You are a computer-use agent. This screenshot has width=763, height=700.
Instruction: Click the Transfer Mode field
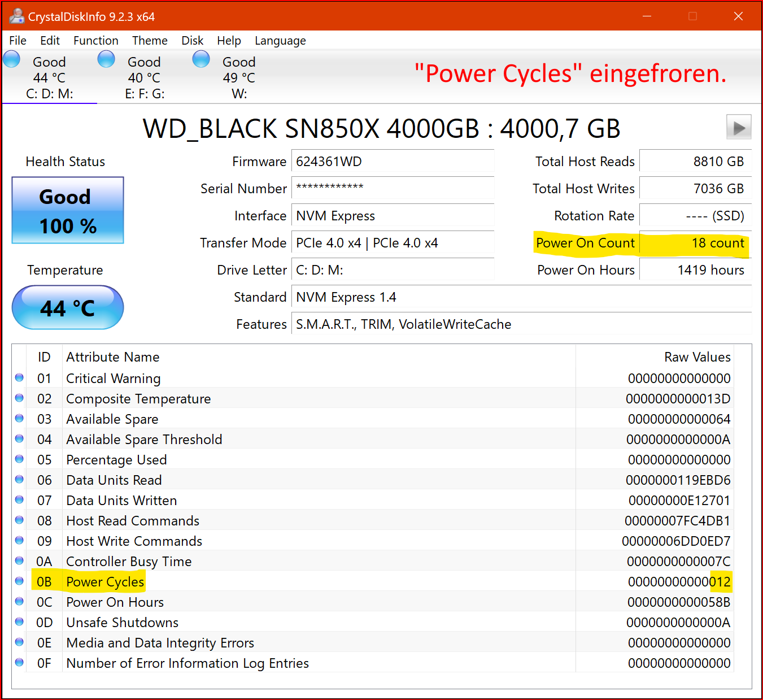click(393, 242)
